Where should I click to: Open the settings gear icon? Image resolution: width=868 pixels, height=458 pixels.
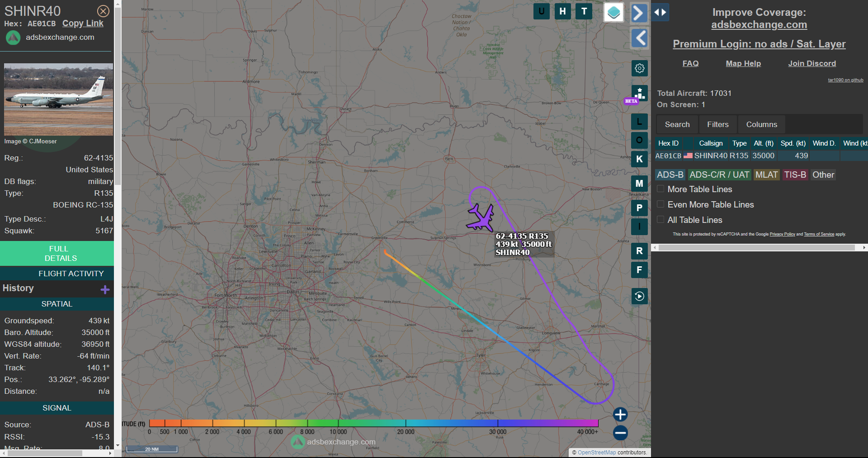[639, 68]
